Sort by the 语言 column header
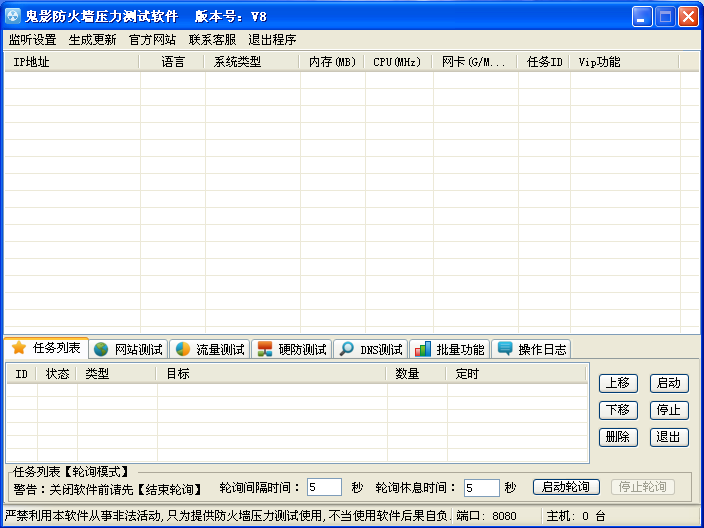The image size is (704, 528). point(172,62)
